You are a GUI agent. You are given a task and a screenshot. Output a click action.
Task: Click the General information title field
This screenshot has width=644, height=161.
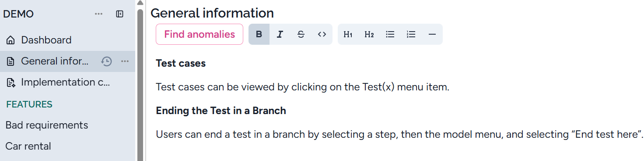(212, 13)
